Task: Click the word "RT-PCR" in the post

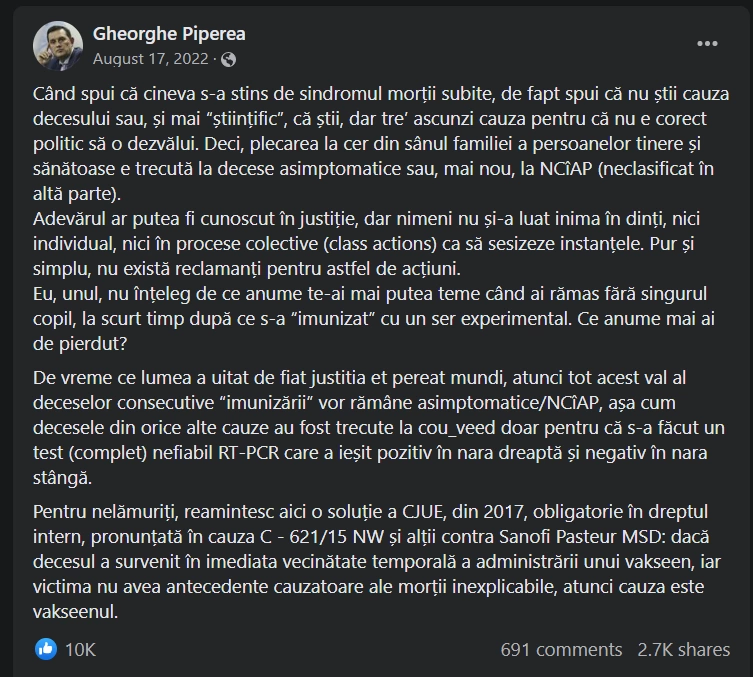Action: 295,453
